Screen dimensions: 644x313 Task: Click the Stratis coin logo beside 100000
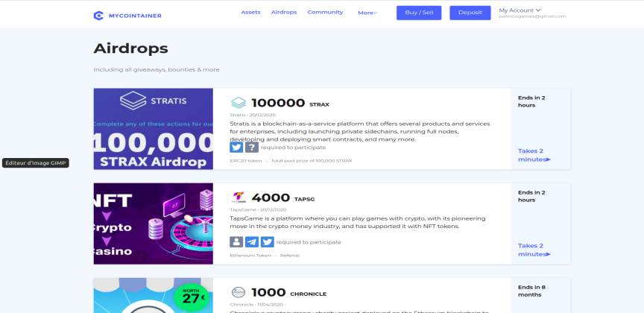click(239, 103)
